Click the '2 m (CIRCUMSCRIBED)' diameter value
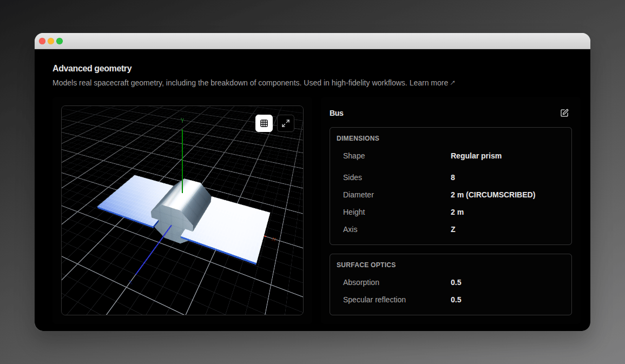This screenshot has height=364, width=625. (492, 195)
